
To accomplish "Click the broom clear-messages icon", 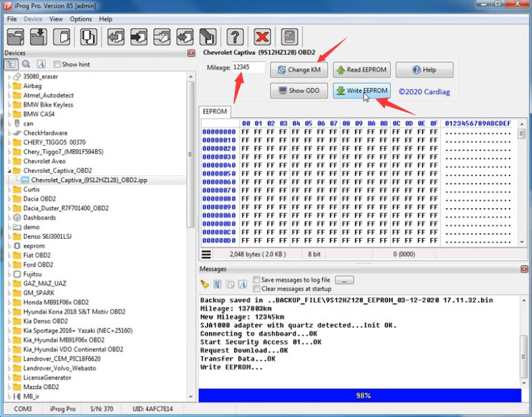I will pos(204,284).
